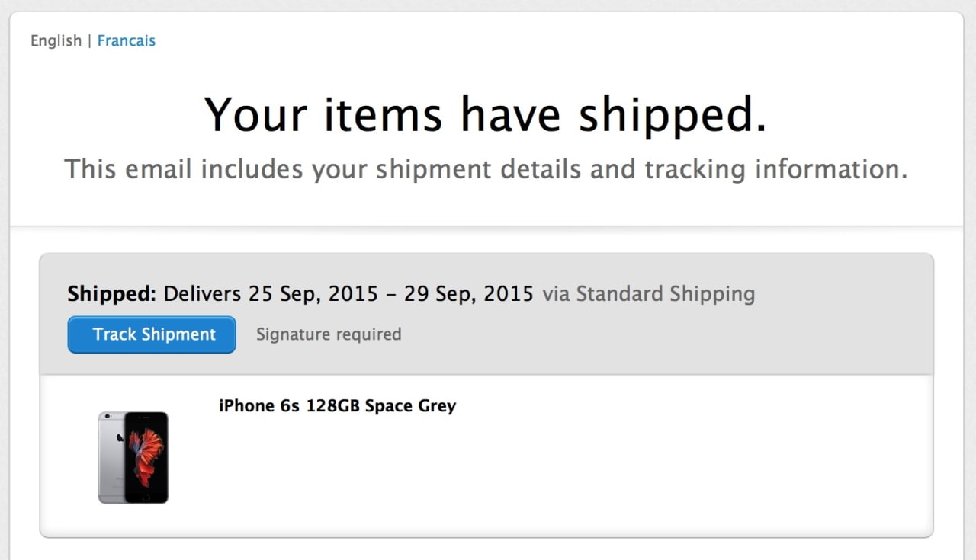Screen dimensions: 976x560
Task: Click the English language label
Action: [56, 40]
